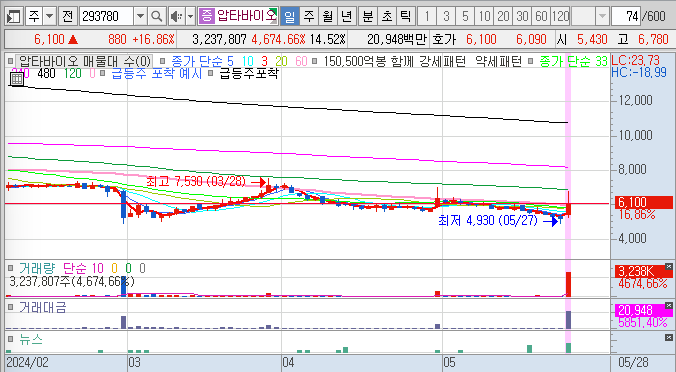Click the bar count field 74
The image size is (676, 372).
[626, 16]
